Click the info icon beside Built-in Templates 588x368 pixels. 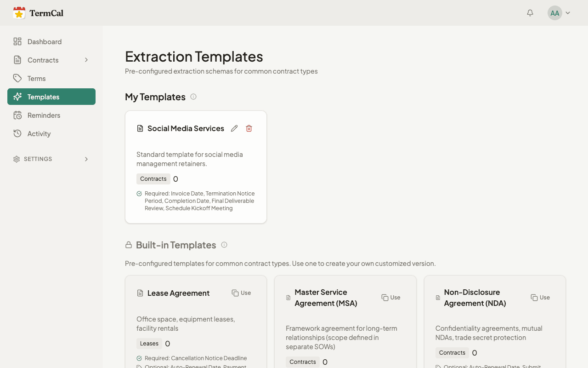[224, 245]
